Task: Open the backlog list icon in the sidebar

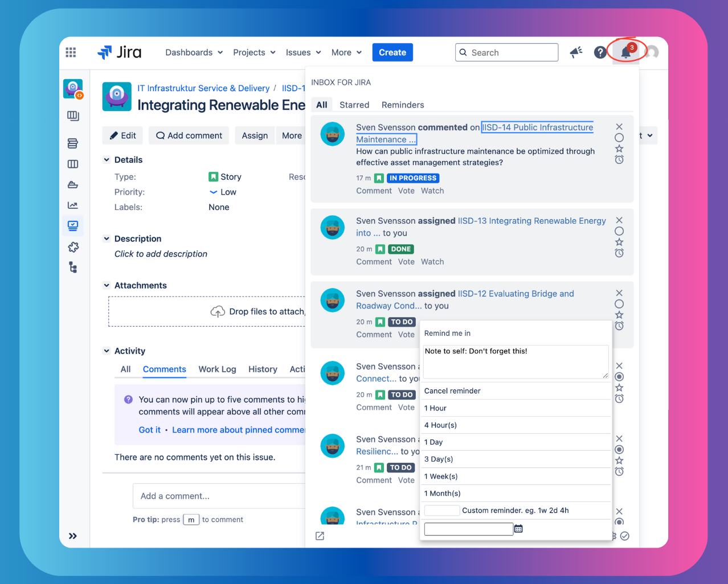Action: coord(73,143)
